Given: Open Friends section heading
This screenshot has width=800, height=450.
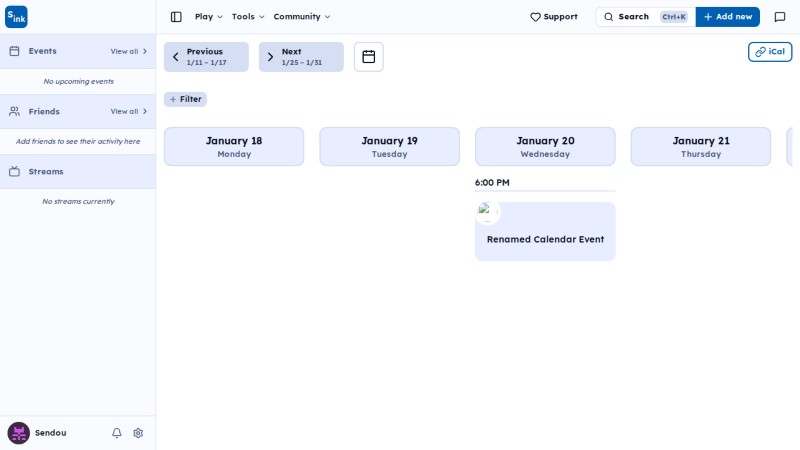Looking at the screenshot, I should 44,111.
